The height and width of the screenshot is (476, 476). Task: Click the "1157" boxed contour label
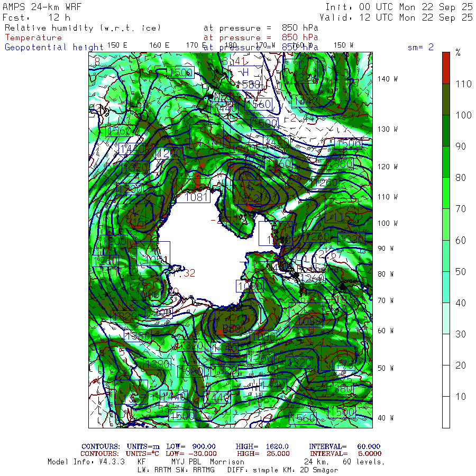[x=342, y=211]
